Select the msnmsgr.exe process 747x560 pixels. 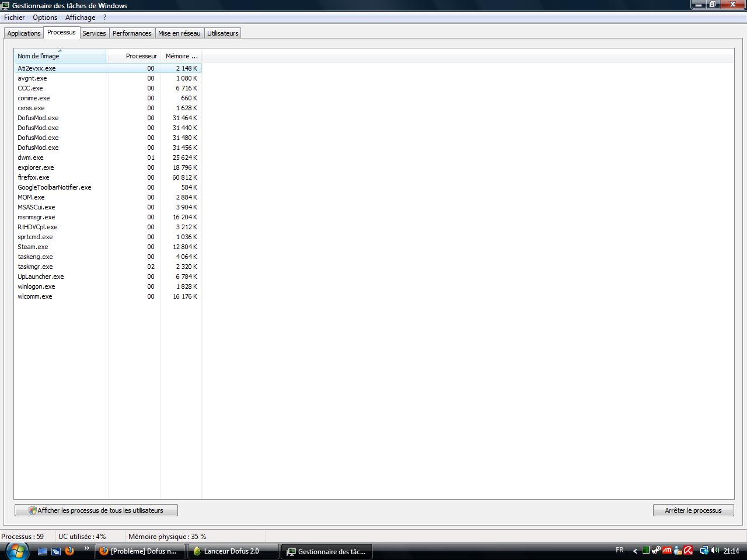point(108,217)
